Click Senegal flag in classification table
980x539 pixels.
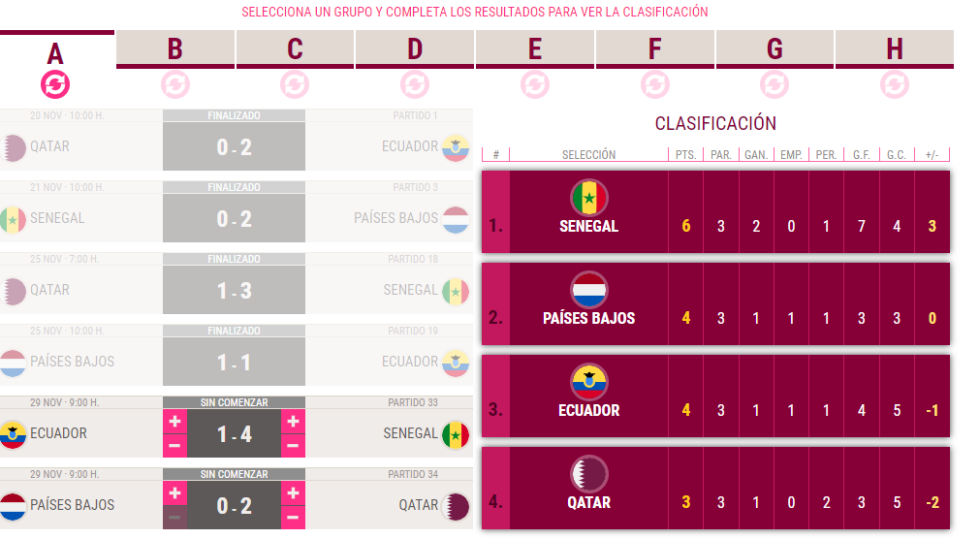pos(588,198)
